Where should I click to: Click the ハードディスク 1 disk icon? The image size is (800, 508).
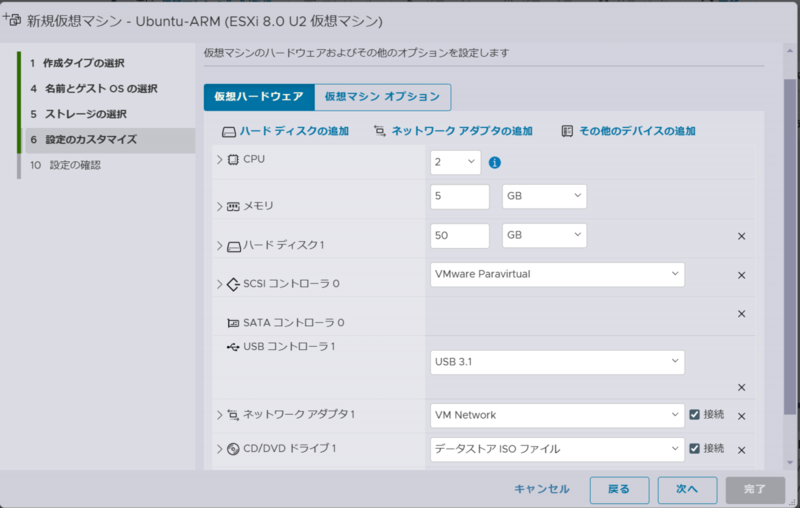(x=234, y=247)
